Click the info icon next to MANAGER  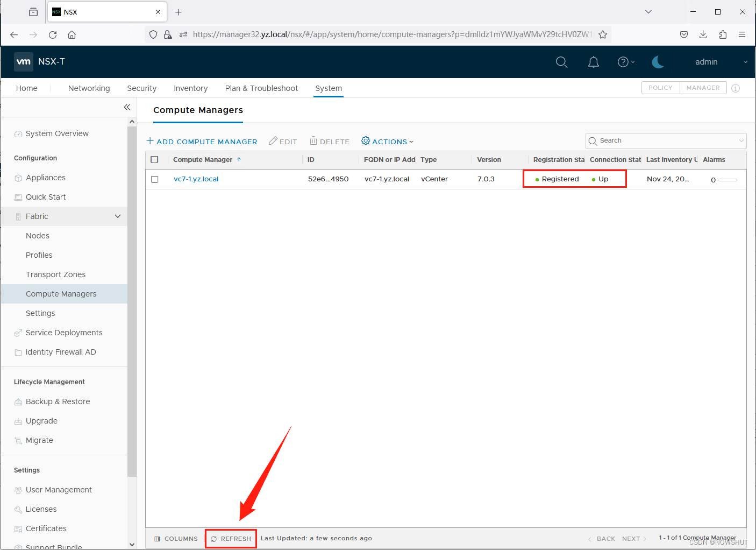coord(736,88)
